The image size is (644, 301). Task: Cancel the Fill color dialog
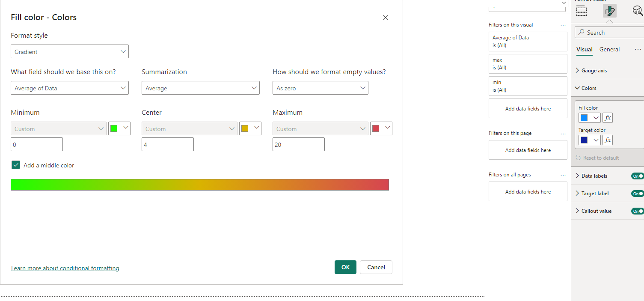pos(376,267)
